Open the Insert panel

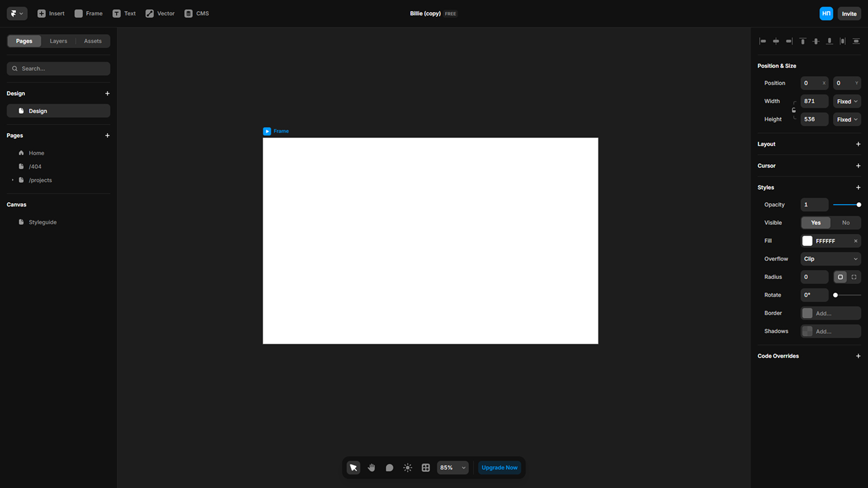(x=50, y=13)
